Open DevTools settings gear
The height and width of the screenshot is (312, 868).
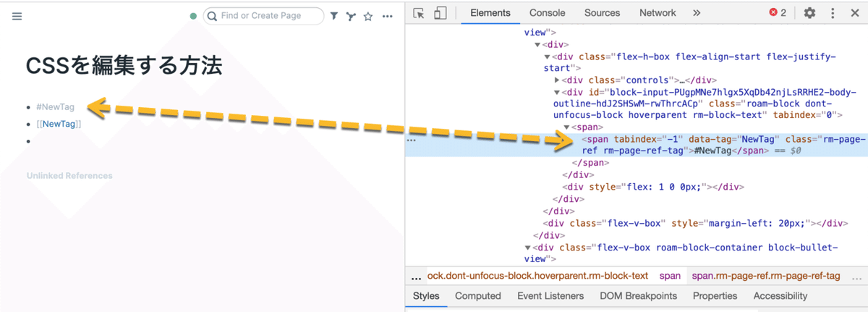pyautogui.click(x=809, y=13)
